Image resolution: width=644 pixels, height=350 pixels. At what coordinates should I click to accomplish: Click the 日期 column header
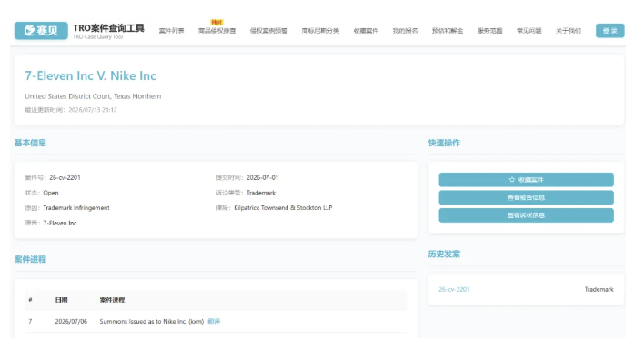pyautogui.click(x=61, y=300)
